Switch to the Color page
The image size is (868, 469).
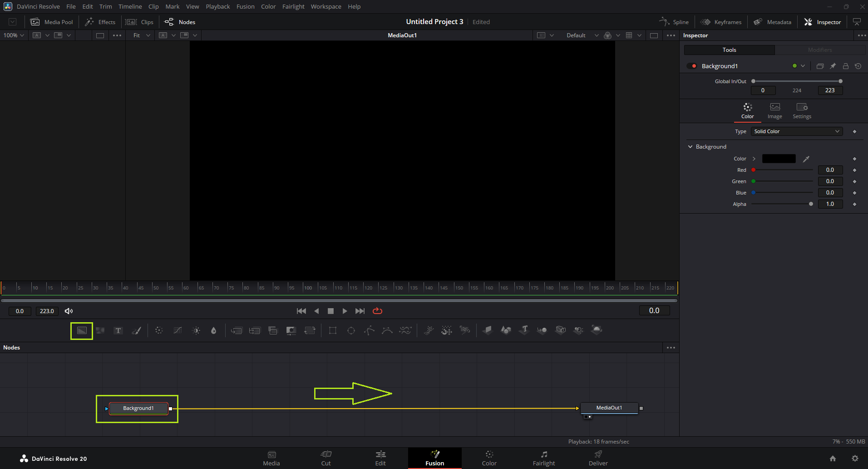(489, 458)
